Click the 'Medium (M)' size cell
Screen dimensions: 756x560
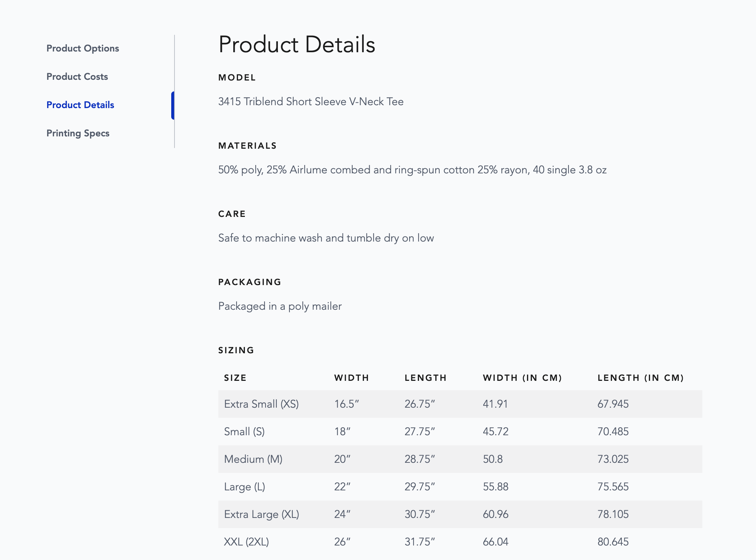[254, 459]
